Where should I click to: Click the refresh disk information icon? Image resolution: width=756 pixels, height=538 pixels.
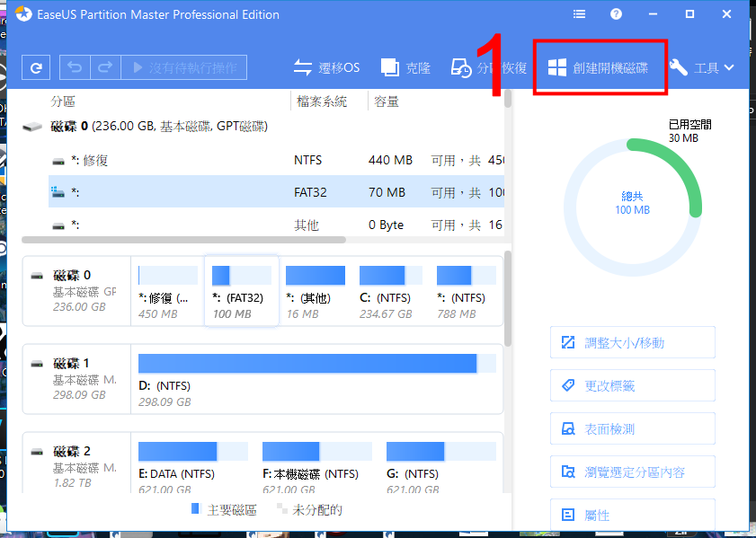[36, 67]
